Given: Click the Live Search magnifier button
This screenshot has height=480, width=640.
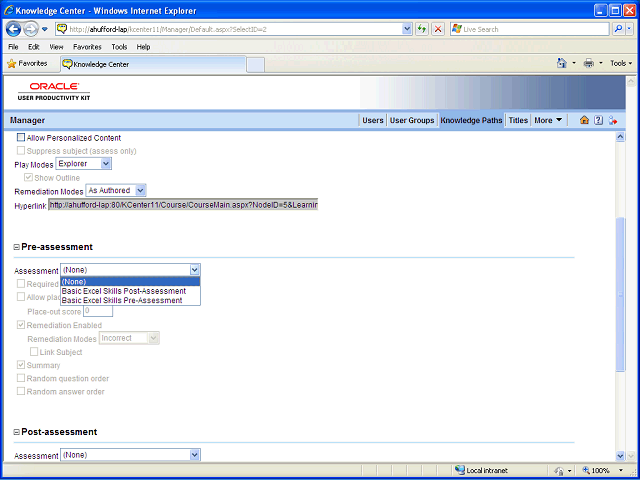Looking at the screenshot, I should (618, 29).
